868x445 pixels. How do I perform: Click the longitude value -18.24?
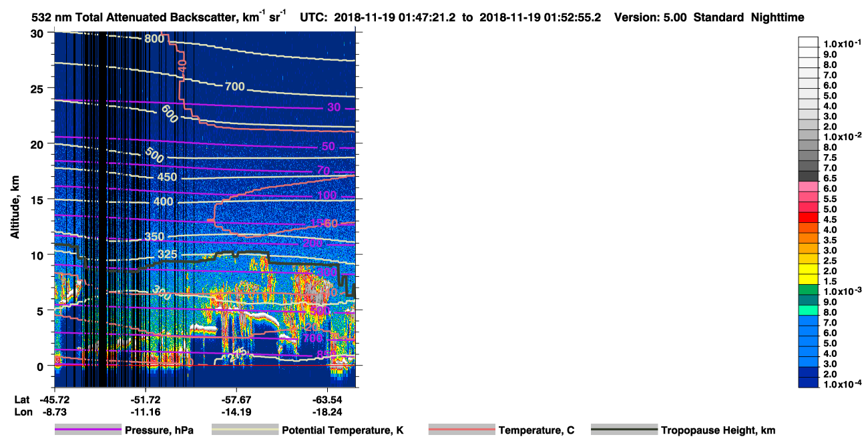coord(328,412)
